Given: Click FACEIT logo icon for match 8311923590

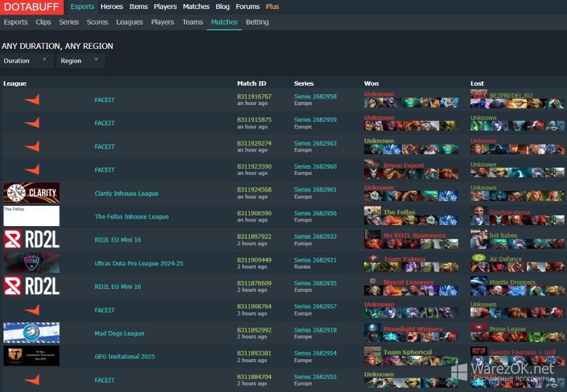Looking at the screenshot, I should [x=32, y=169].
